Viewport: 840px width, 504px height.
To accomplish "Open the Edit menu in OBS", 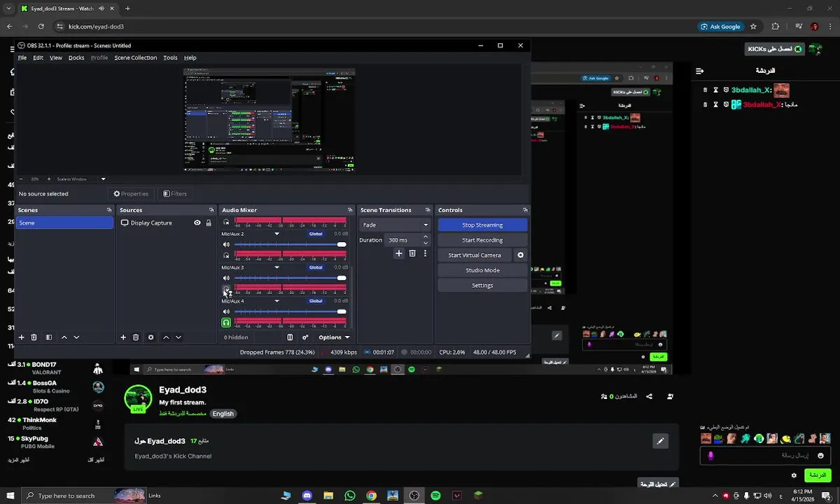I will [38, 57].
